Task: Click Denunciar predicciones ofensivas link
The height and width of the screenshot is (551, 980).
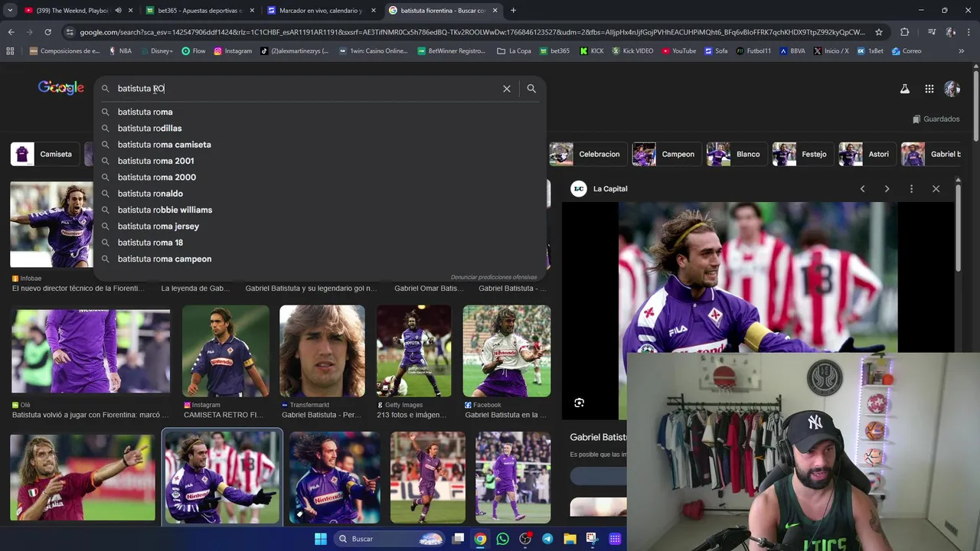Action: (494, 277)
